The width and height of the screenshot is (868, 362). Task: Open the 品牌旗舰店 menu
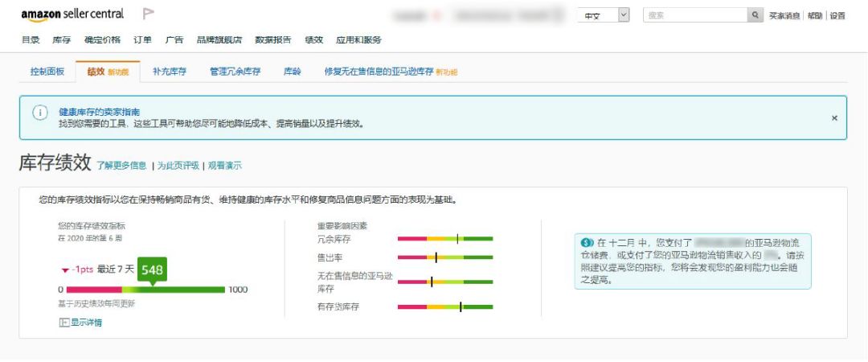click(x=219, y=40)
